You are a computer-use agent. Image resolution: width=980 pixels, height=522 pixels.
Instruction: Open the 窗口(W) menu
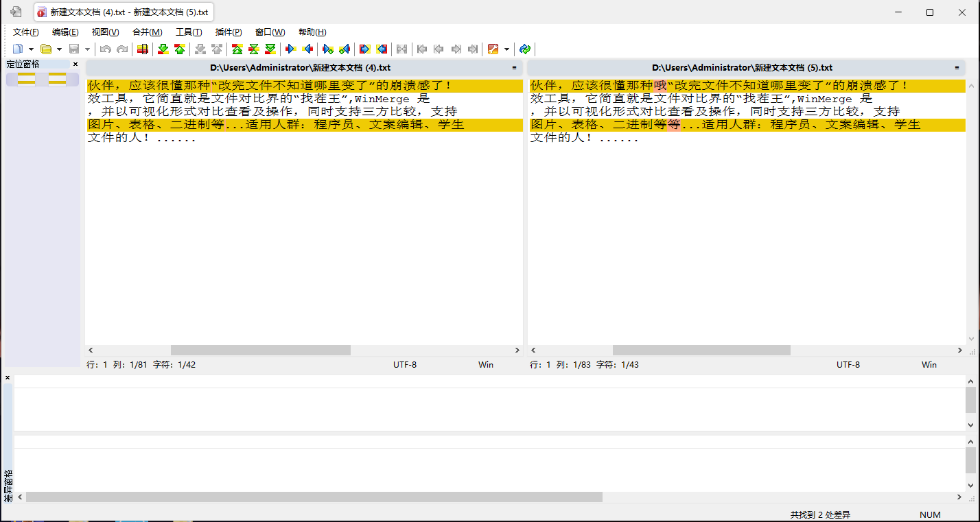coord(270,32)
